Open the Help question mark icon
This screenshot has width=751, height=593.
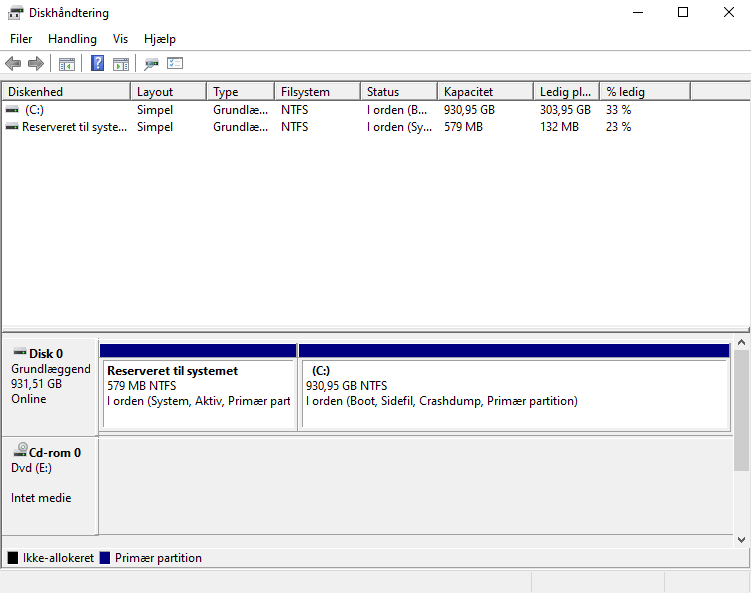97,63
